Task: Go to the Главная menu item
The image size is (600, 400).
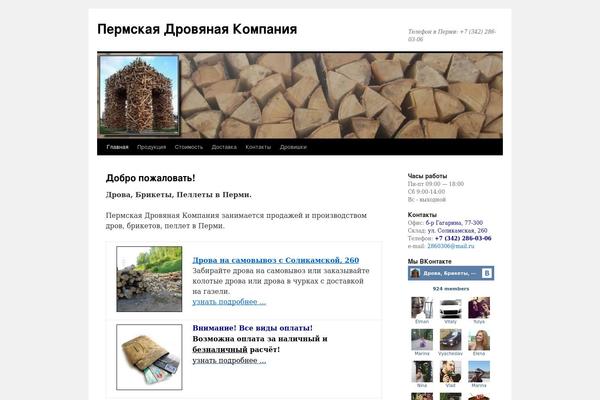Action: [x=117, y=147]
